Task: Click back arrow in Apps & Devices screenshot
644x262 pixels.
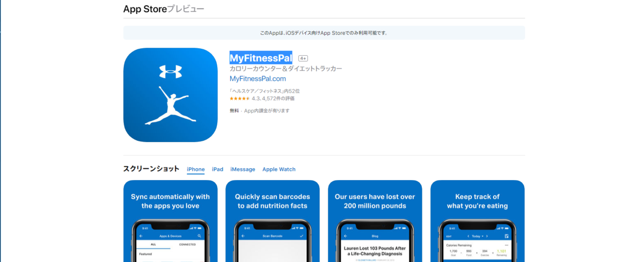Action: point(141,236)
